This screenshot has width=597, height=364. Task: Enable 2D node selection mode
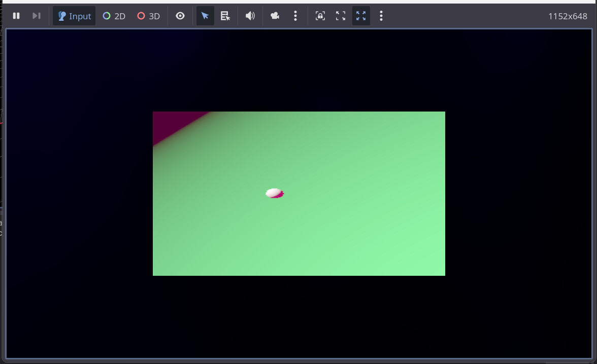(x=114, y=16)
